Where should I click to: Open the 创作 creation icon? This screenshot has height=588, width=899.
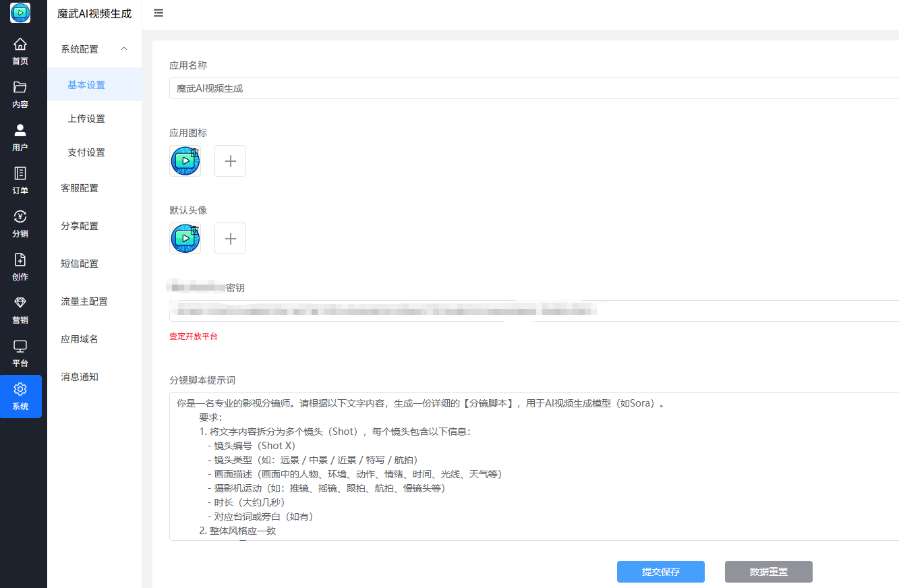point(20,260)
